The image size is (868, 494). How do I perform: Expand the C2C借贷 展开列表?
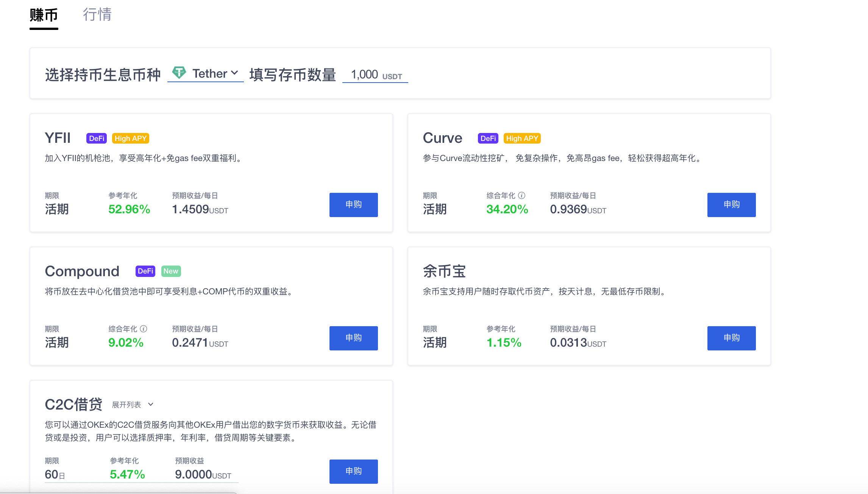click(x=133, y=405)
